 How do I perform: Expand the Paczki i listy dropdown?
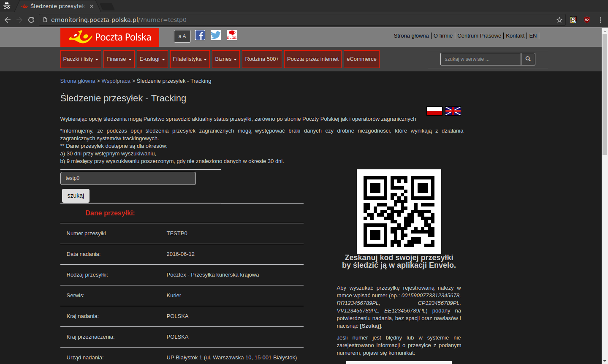point(81,59)
